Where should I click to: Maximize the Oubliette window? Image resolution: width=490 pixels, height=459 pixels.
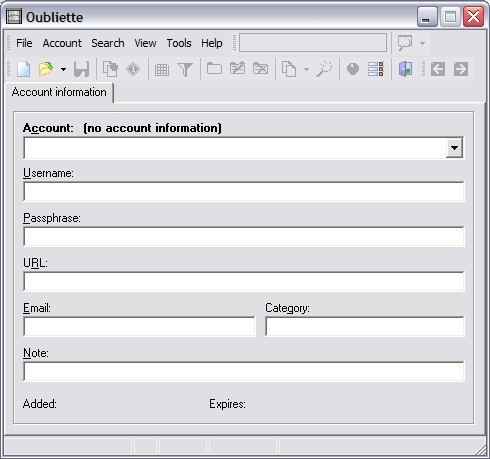point(450,16)
